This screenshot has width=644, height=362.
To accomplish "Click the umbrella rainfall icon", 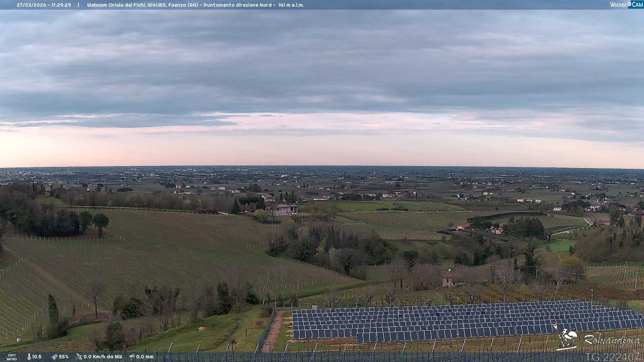I will tap(132, 357).
